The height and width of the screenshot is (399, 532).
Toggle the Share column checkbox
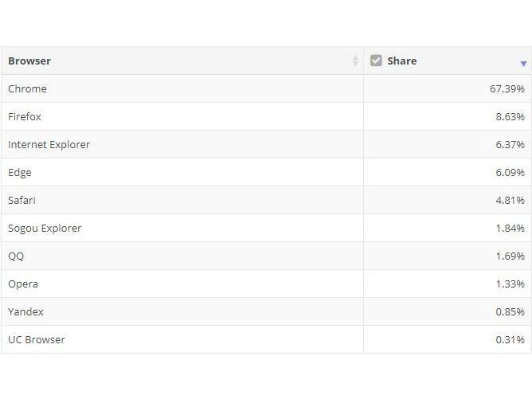(x=377, y=61)
